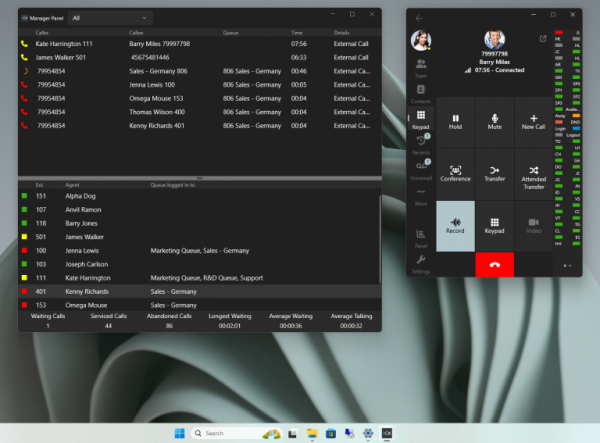The width and height of the screenshot is (600, 443).
Task: Select agent Joseph Carlson 103
Action: pos(199,264)
